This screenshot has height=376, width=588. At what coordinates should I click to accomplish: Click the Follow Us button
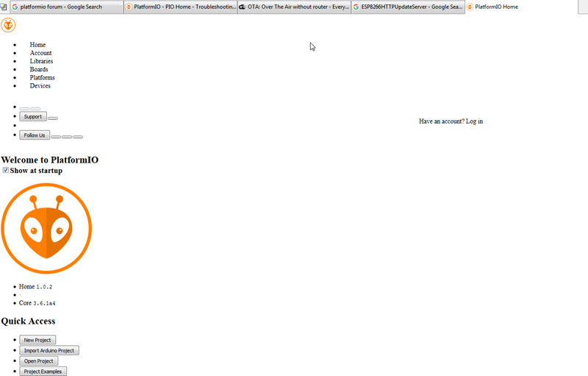(x=34, y=135)
